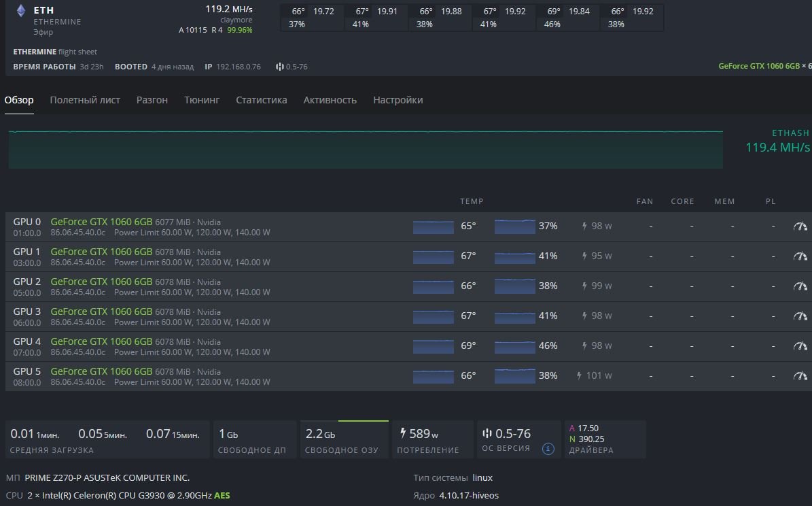
Task: Click the header GPU tile showing 19.84
Action: pyautogui.click(x=568, y=18)
